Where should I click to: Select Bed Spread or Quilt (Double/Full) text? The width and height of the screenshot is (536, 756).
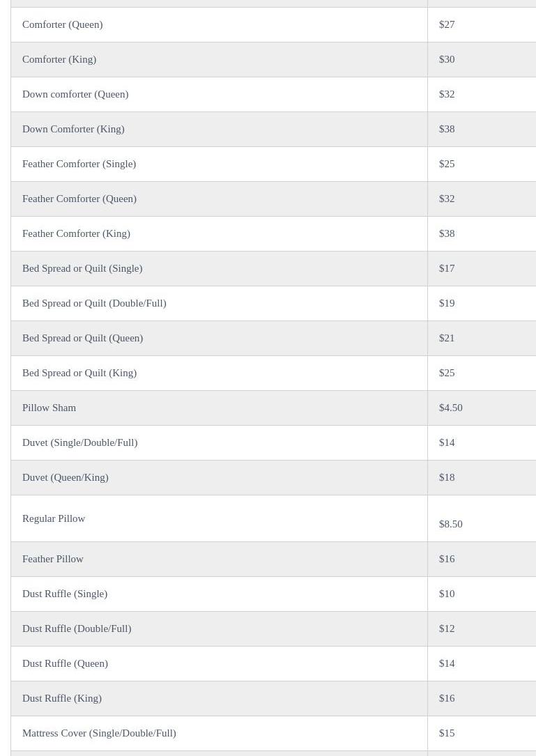pos(94,303)
